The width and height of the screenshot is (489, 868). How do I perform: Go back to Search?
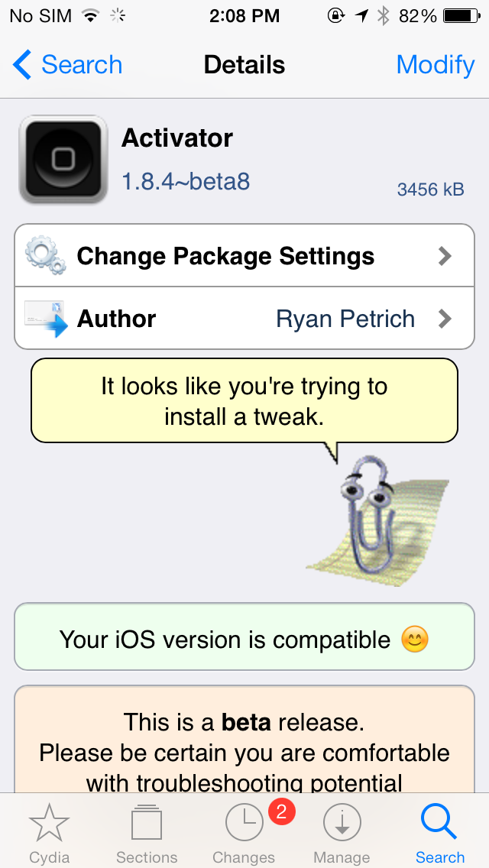click(67, 65)
